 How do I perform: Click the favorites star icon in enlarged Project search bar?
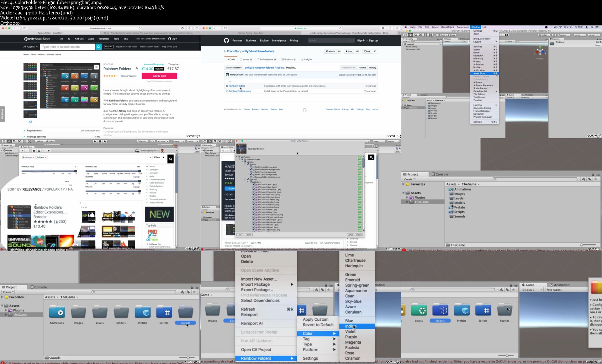596,179
